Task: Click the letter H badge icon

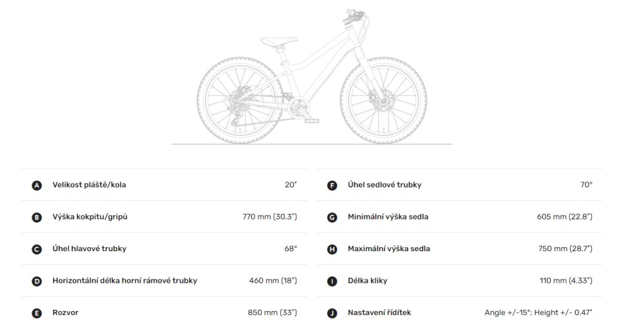Action: tap(332, 249)
